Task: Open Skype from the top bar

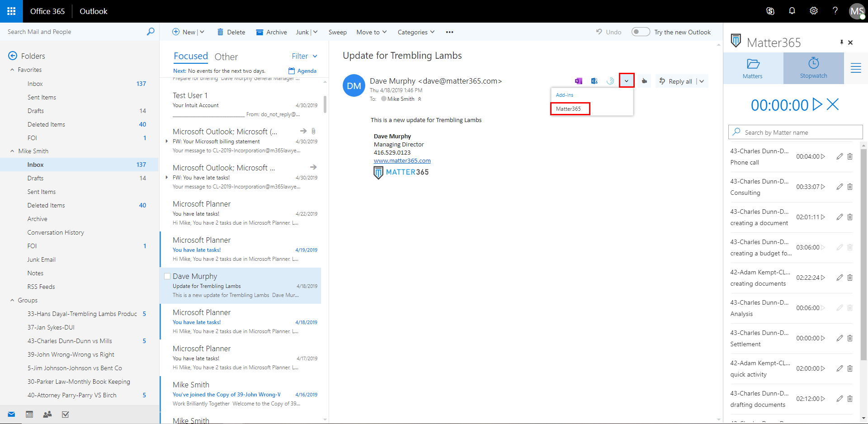Action: pos(770,11)
